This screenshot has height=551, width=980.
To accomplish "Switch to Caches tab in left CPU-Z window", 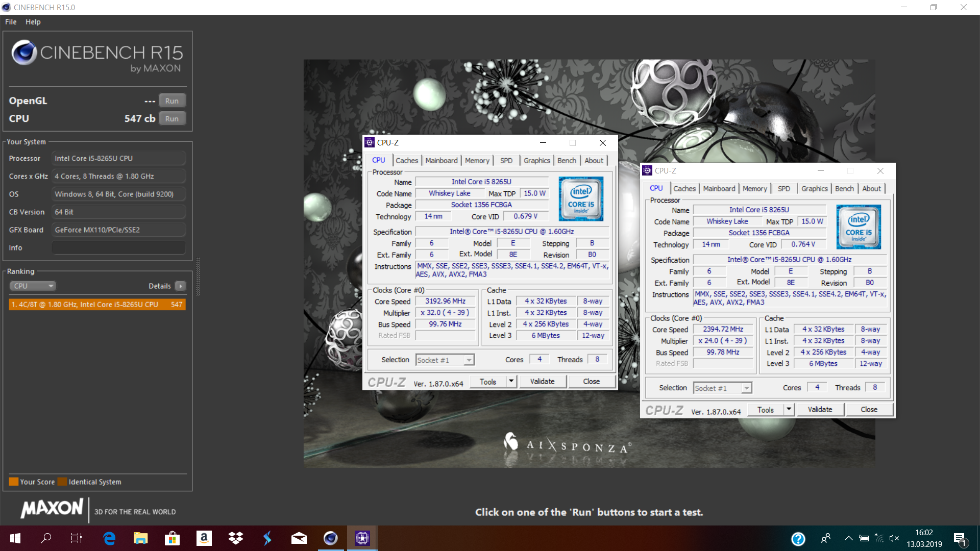I will click(406, 160).
